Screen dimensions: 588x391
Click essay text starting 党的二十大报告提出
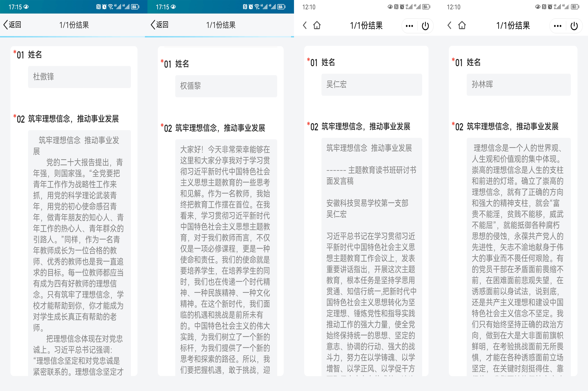(78, 245)
